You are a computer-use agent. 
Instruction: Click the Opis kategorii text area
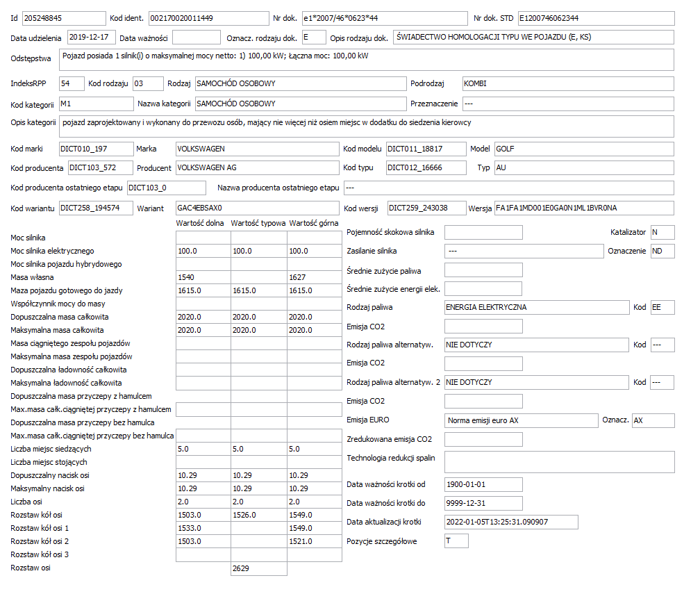367,126
